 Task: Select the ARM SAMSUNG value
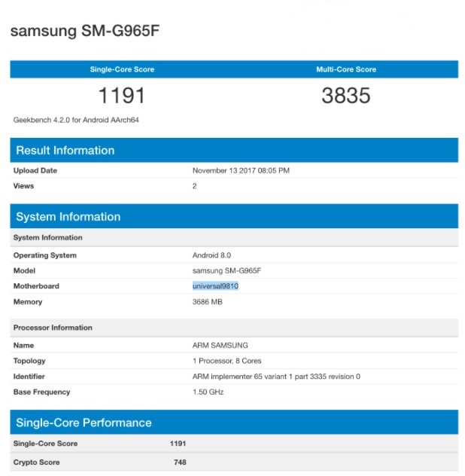pos(220,346)
